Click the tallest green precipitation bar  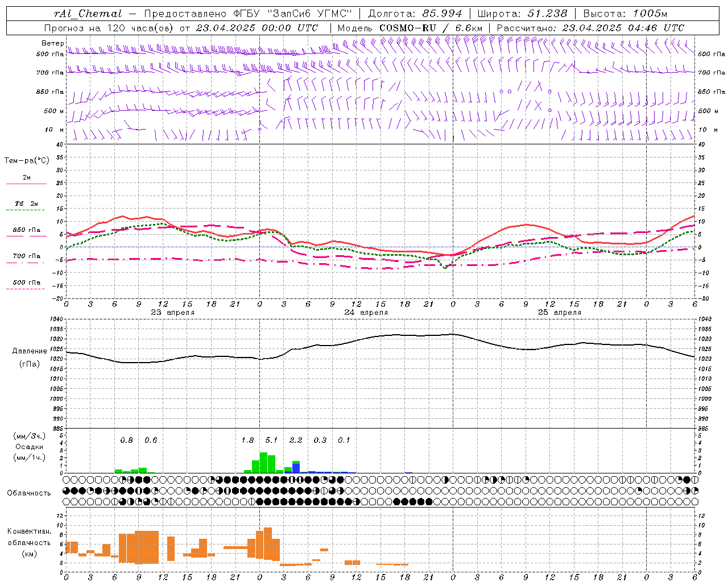[263, 463]
